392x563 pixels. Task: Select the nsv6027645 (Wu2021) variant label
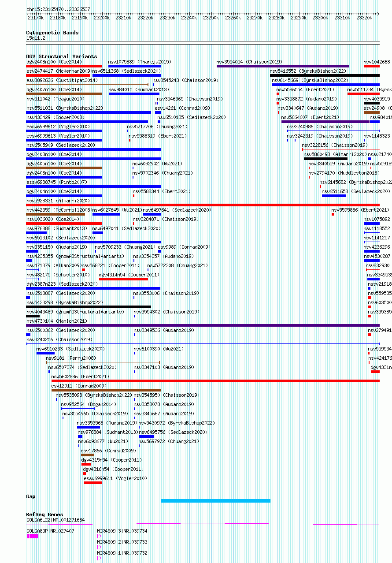[117, 210]
